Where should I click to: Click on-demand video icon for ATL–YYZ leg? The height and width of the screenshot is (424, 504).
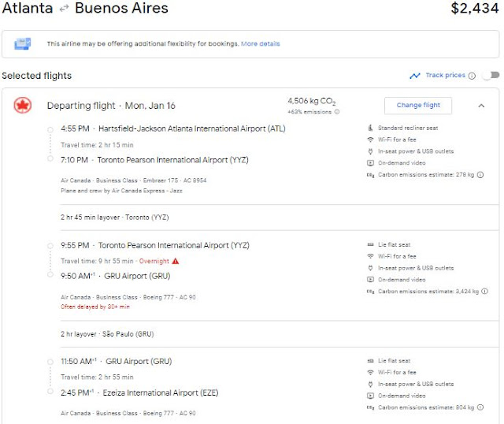370,163
